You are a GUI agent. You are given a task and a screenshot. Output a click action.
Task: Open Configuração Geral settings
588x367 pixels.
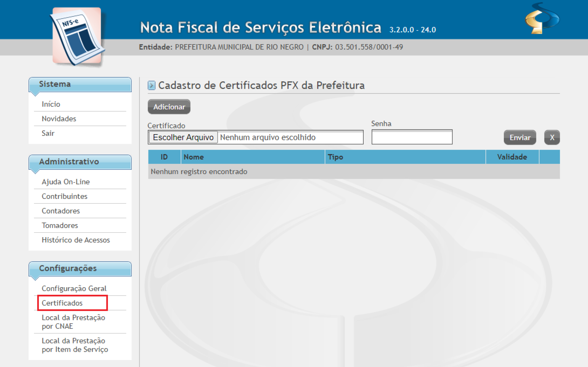(x=74, y=288)
